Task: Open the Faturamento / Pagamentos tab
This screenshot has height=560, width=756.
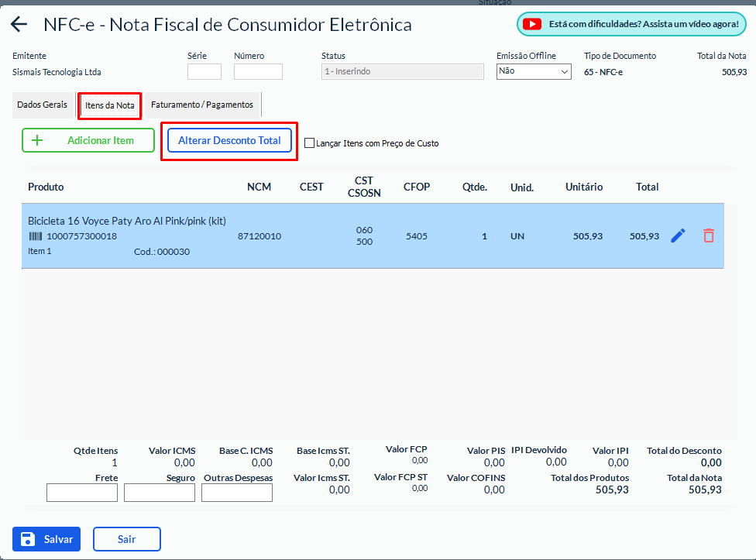Action: point(201,105)
